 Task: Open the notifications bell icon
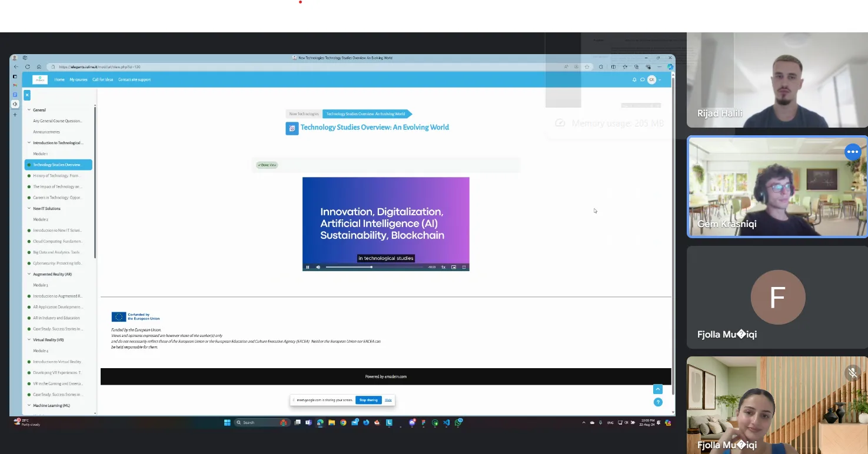(x=634, y=79)
